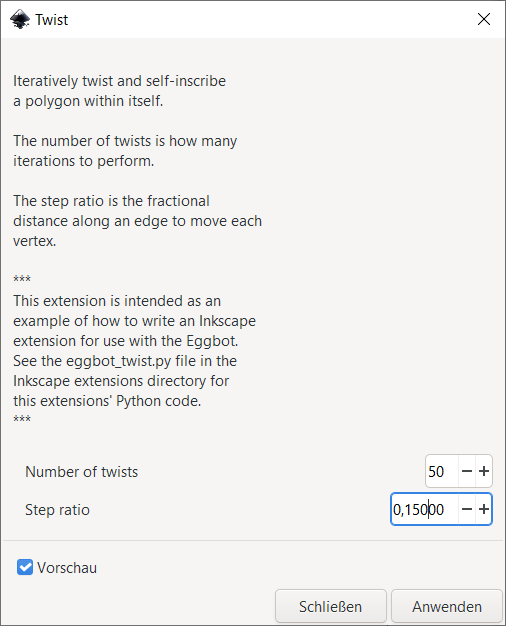Screen dimensions: 506x626
Task: Click the 'This extension is intended' paragraph
Action: (x=134, y=351)
